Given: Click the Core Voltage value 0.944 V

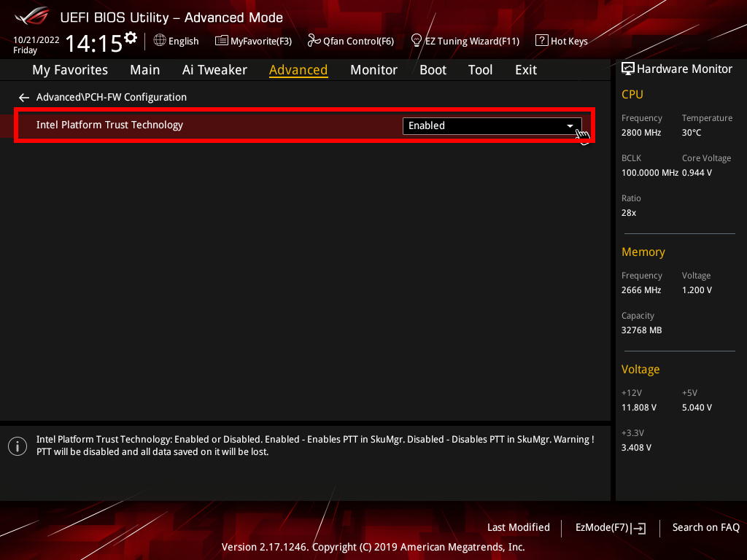Looking at the screenshot, I should coord(697,172).
